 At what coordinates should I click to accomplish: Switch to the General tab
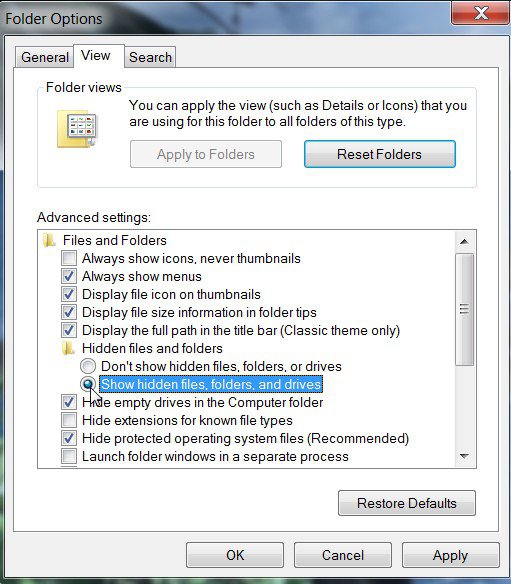click(x=45, y=57)
